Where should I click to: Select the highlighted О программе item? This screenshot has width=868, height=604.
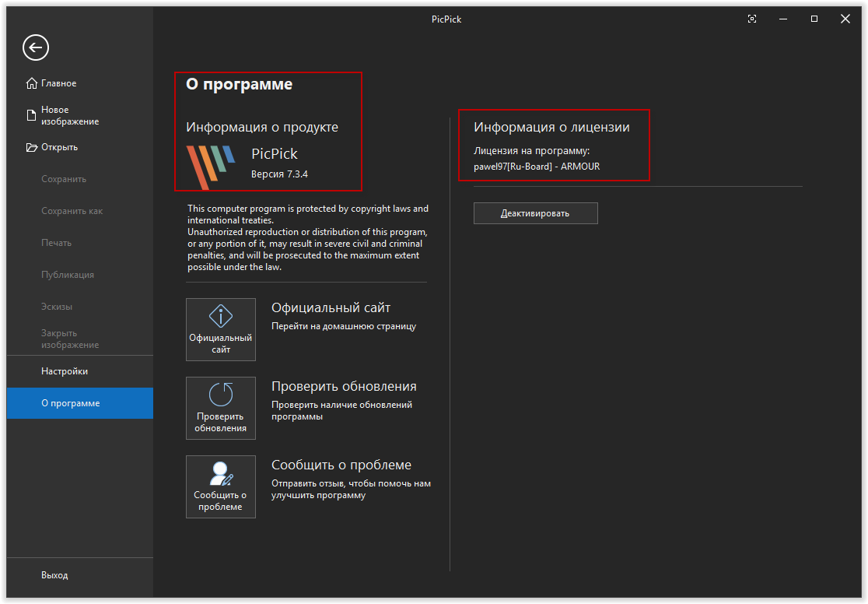pos(79,403)
